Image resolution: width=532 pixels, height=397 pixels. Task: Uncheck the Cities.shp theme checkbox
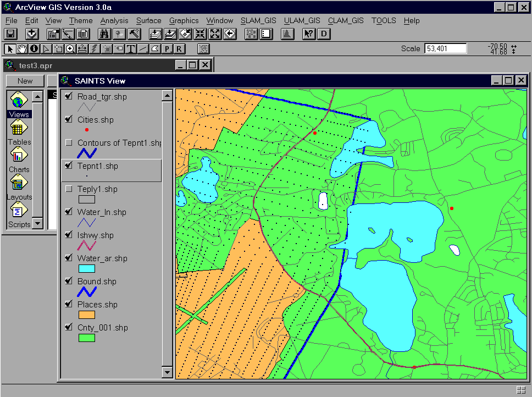[x=69, y=119]
